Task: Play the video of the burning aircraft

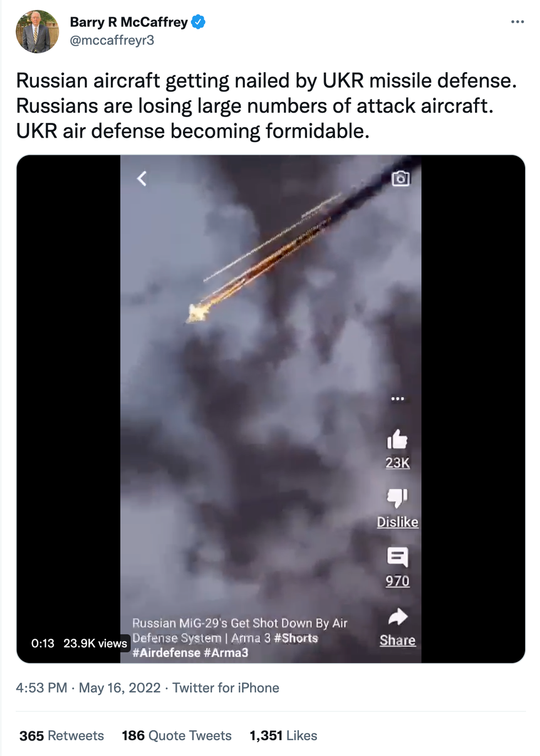Action: point(271,409)
